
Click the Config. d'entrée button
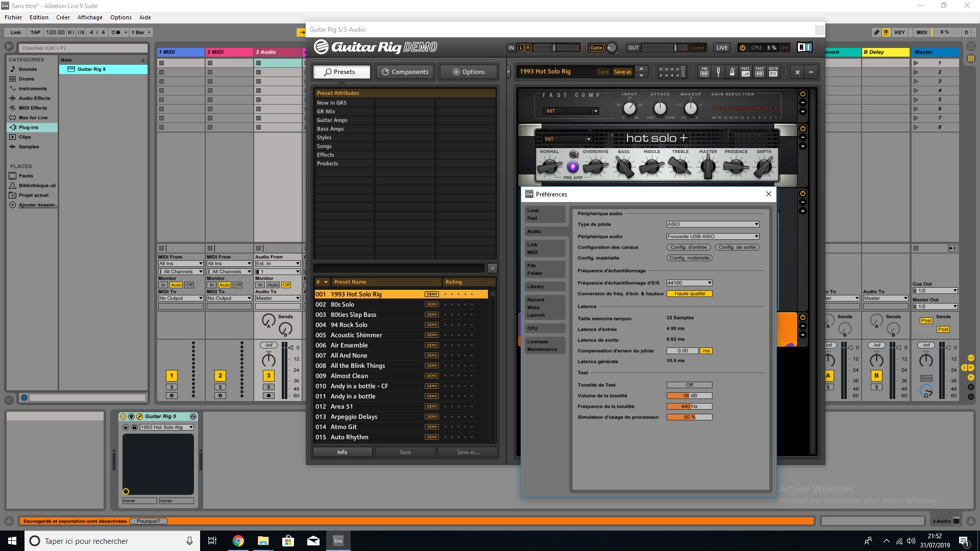(x=689, y=247)
